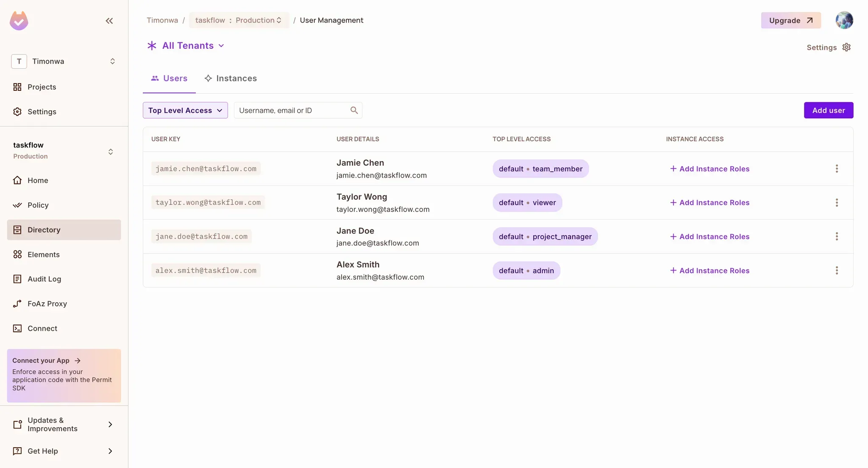Go to FoAz Proxy page

pyautogui.click(x=47, y=304)
